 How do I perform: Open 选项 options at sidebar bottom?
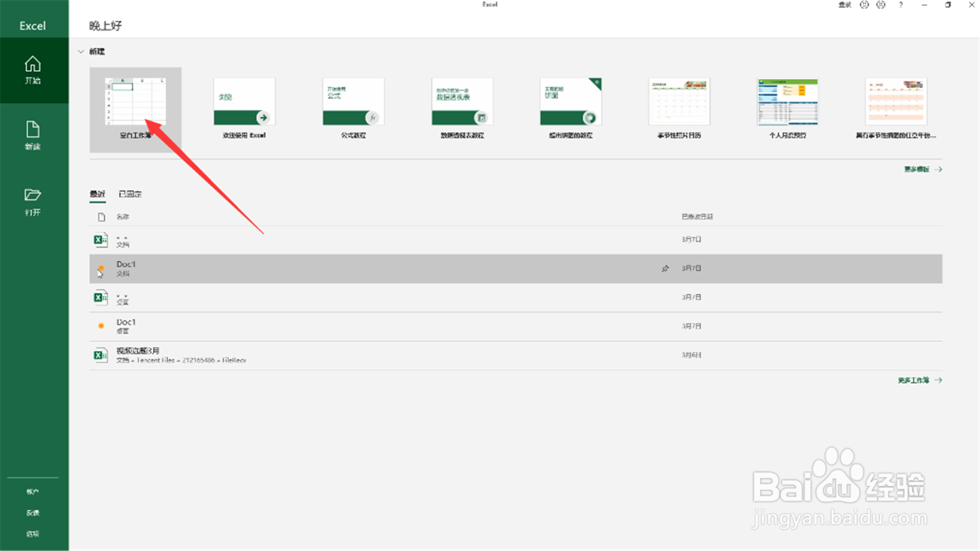click(x=33, y=534)
